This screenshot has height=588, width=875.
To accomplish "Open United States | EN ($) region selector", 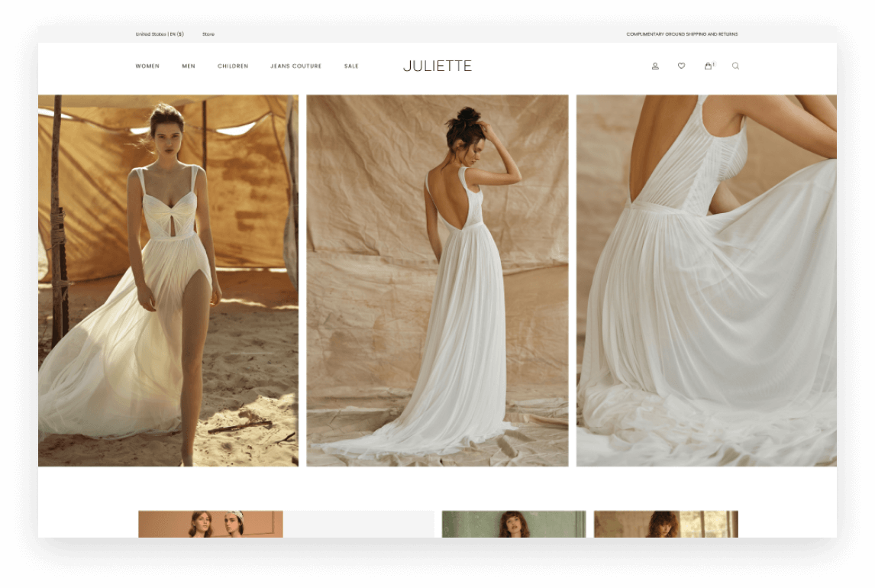I will [160, 34].
